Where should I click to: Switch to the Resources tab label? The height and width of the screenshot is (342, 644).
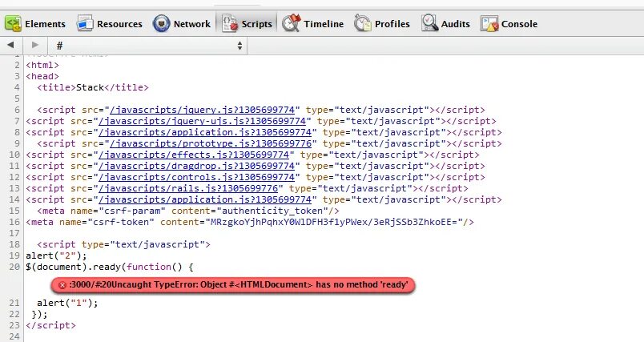(x=119, y=24)
